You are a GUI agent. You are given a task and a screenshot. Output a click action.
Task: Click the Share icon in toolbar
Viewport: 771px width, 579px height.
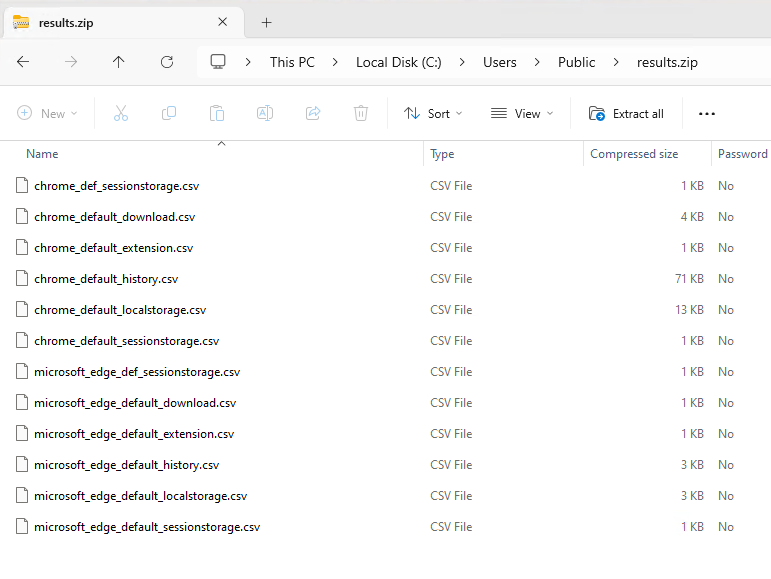tap(313, 114)
